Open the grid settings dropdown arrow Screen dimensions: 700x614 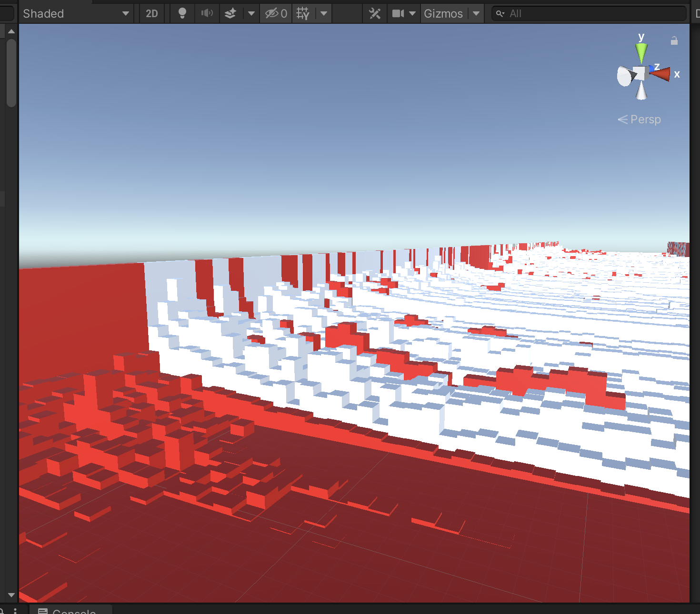pos(324,13)
